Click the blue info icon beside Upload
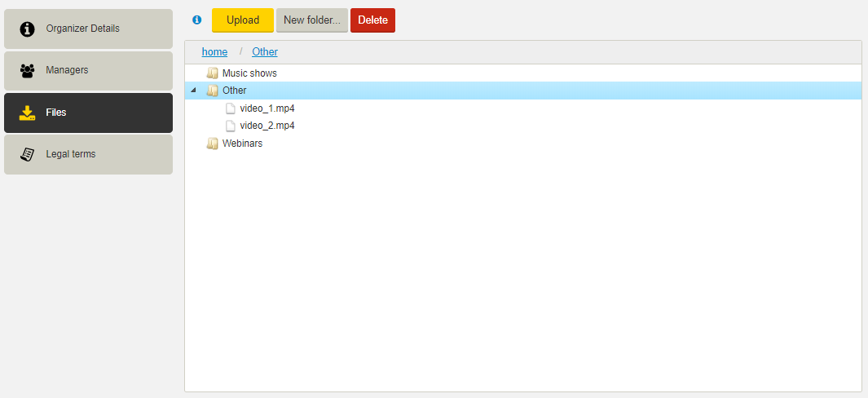 coord(196,20)
